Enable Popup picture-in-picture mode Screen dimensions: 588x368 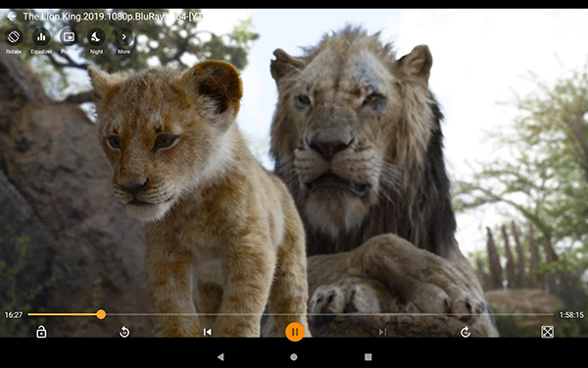pyautogui.click(x=69, y=37)
